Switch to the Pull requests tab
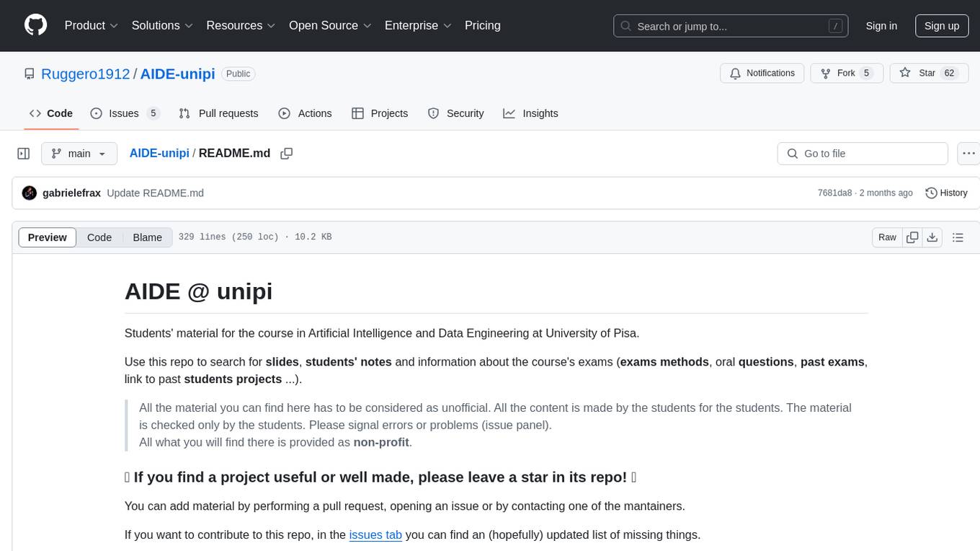 pos(218,113)
